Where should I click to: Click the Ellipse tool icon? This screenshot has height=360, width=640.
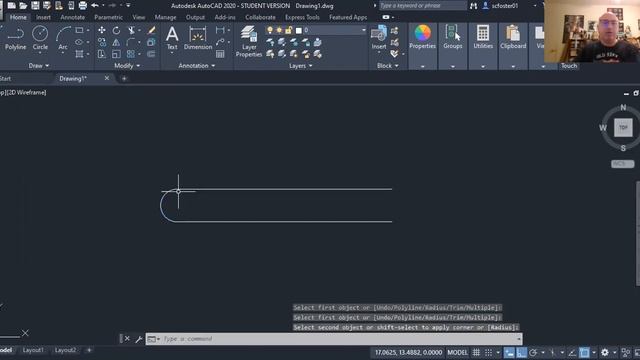[79, 42]
